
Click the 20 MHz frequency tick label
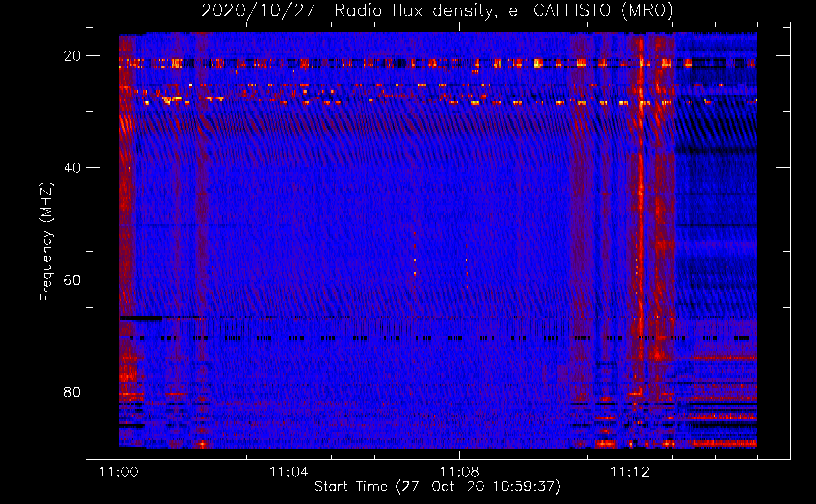point(72,56)
